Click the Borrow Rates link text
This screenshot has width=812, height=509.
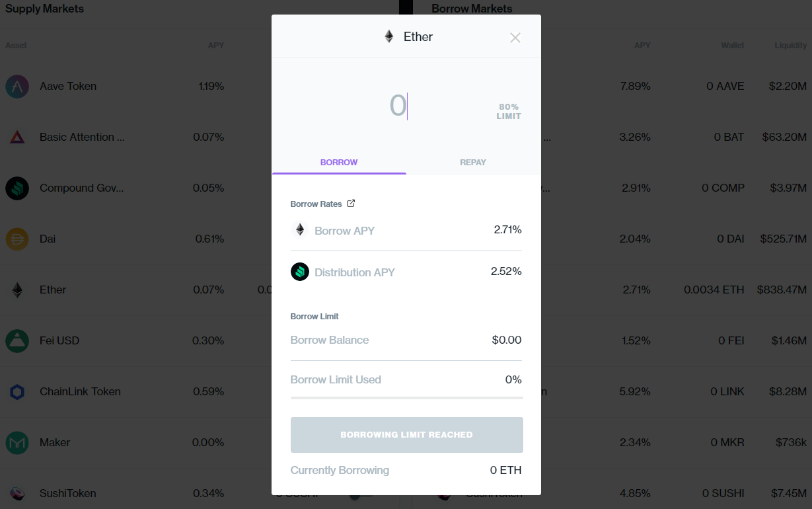tap(316, 204)
